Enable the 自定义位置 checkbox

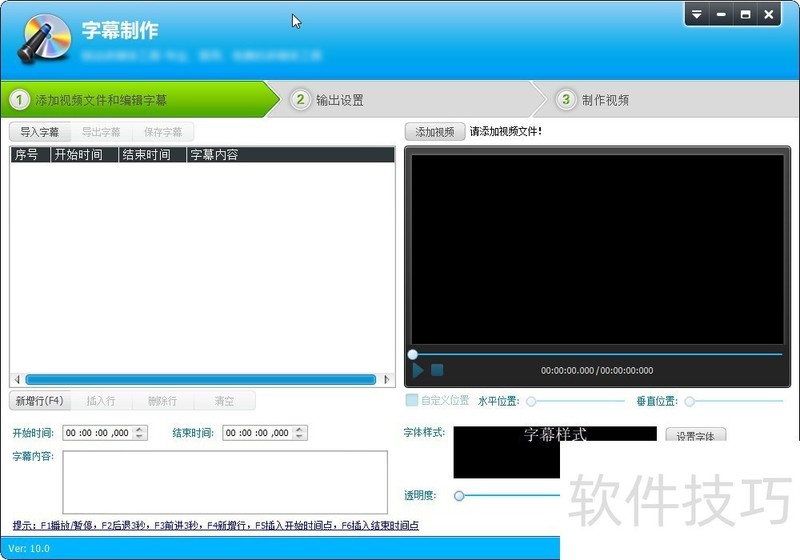coord(412,400)
